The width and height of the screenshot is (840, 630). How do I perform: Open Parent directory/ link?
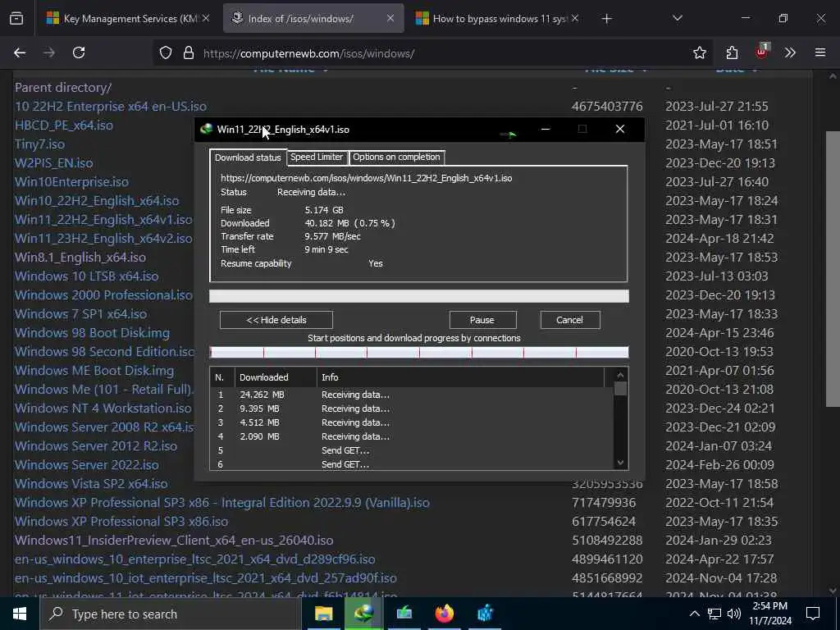[x=63, y=87]
